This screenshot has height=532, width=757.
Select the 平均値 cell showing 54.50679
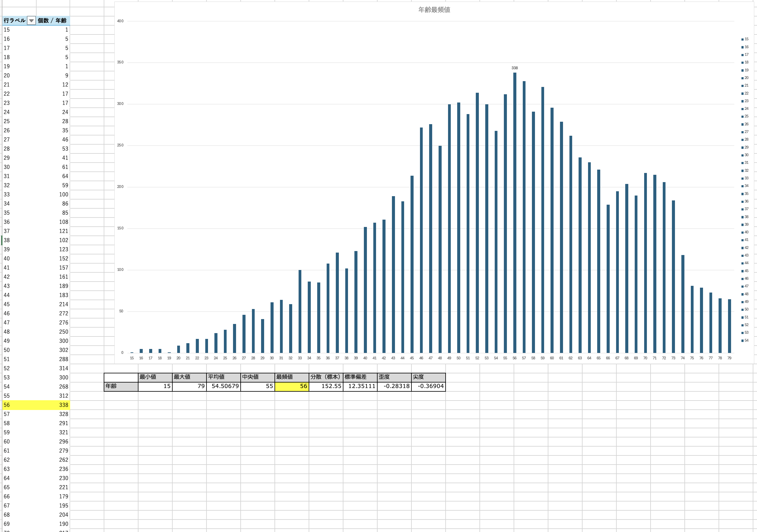pyautogui.click(x=224, y=386)
